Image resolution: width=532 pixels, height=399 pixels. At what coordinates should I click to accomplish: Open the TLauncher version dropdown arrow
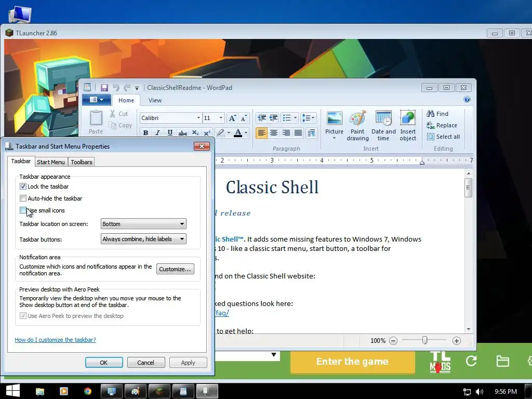[274, 355]
